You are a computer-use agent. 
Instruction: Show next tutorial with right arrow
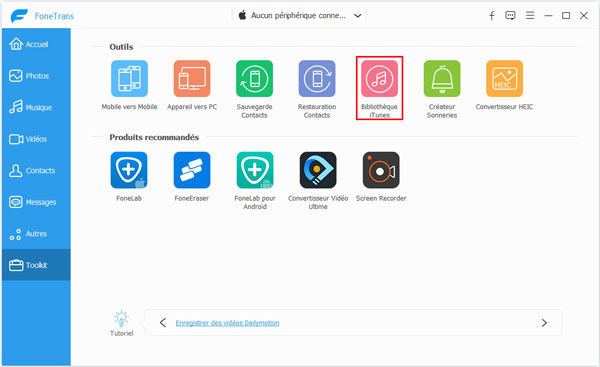click(x=544, y=323)
